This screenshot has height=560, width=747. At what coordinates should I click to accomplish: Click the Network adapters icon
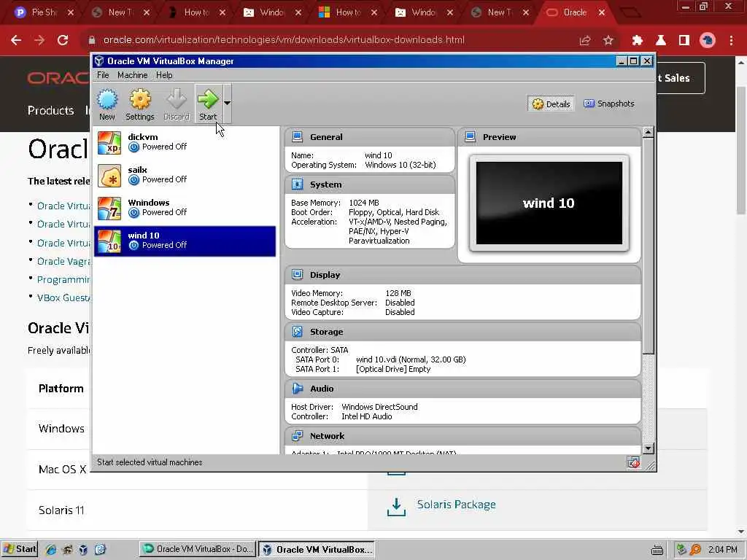click(298, 435)
